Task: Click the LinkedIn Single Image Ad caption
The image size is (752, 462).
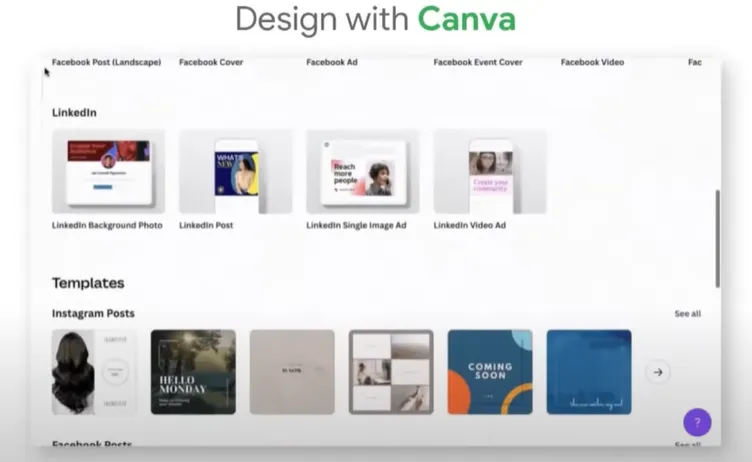Action: click(356, 225)
